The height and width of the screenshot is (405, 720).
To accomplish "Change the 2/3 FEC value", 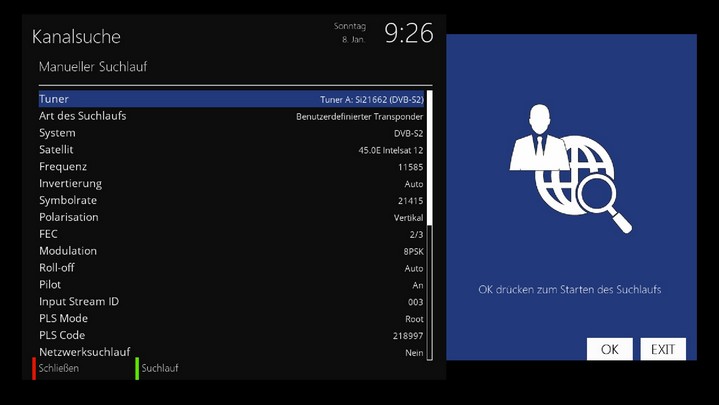I will (416, 235).
